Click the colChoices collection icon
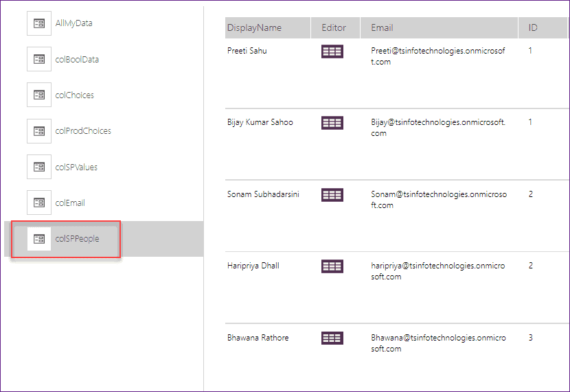Screen dimensions: 570x392 [x=39, y=95]
